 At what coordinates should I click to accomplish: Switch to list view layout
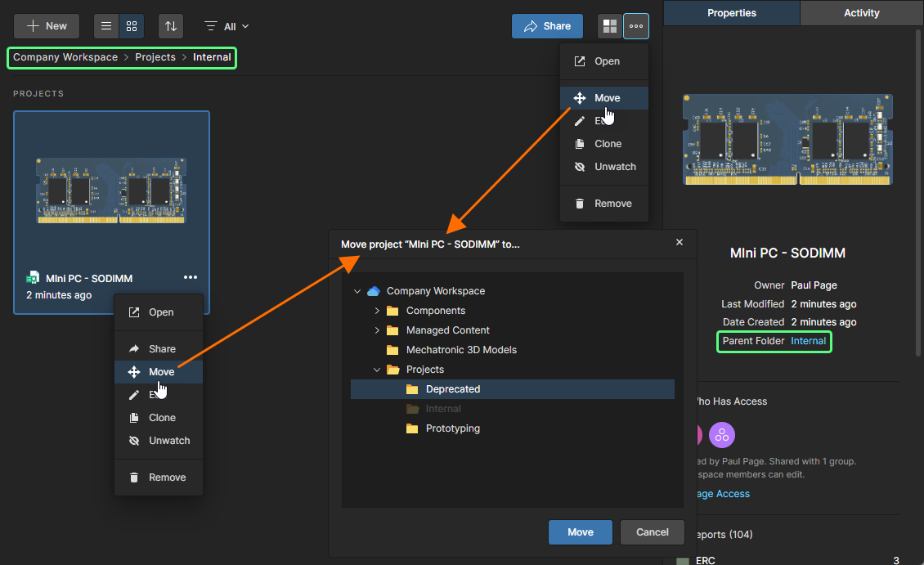(x=106, y=26)
